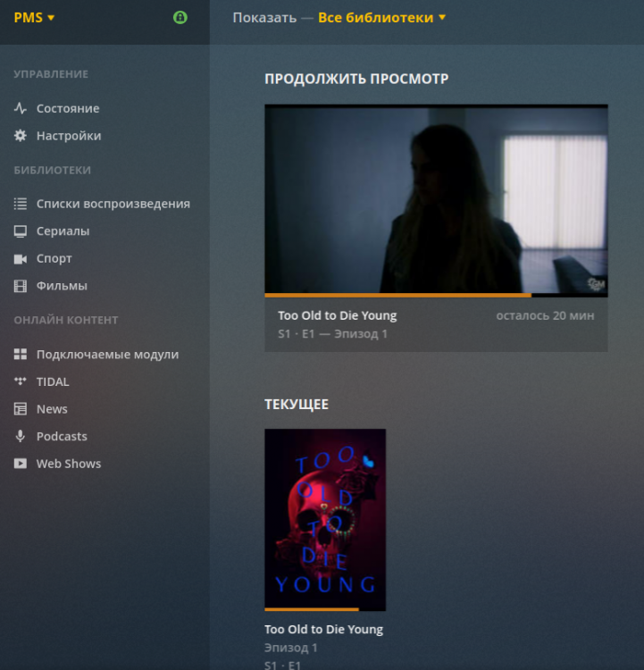Open Too Old to Die Young title under Текущее
The height and width of the screenshot is (670, 644).
pos(323,629)
